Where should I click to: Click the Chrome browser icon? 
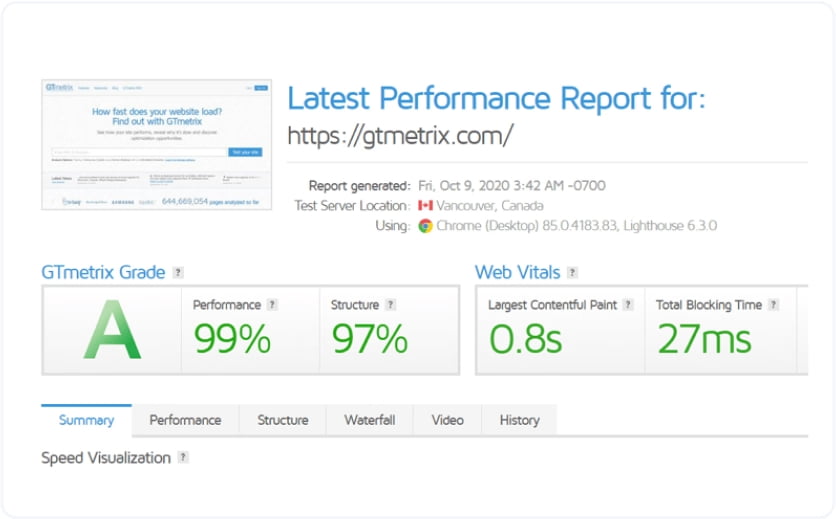(425, 226)
